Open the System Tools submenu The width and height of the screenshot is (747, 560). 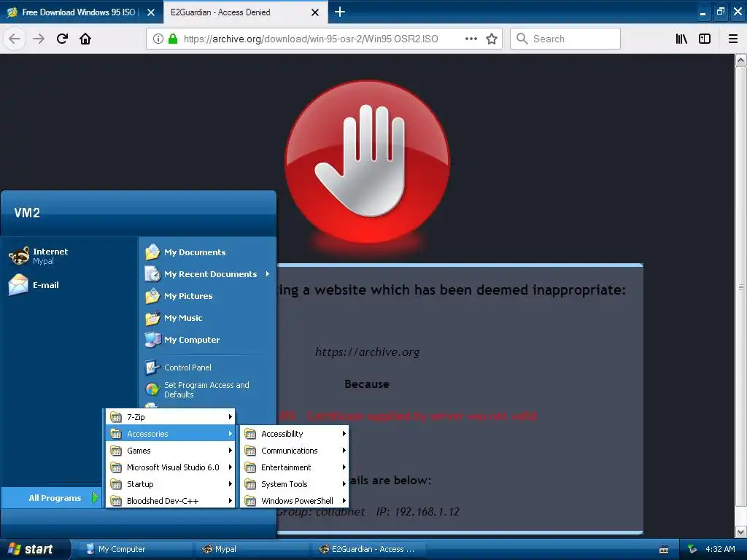[x=295, y=484]
